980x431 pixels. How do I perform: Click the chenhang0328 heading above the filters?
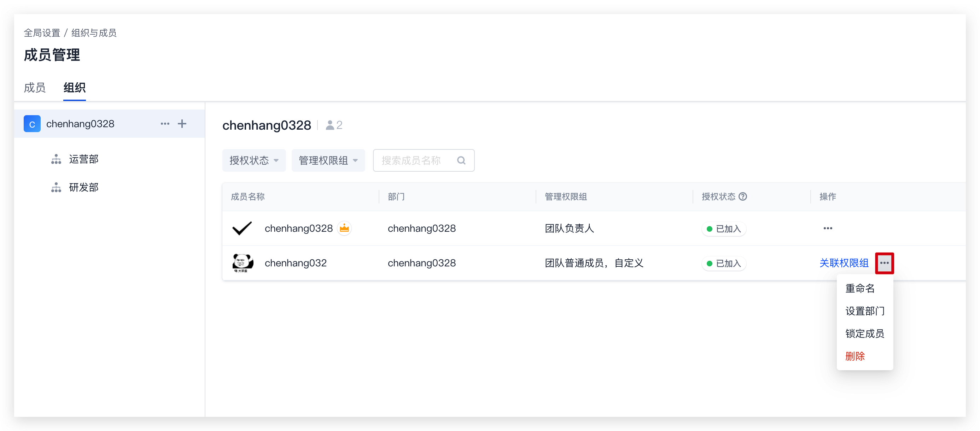[x=267, y=125]
